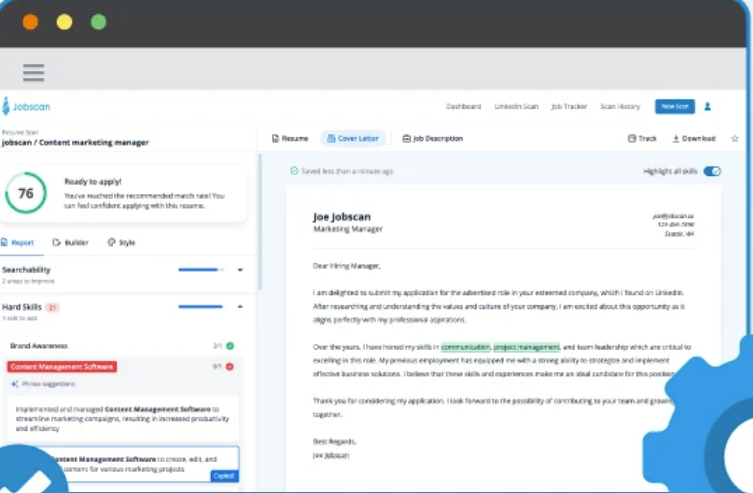Toggle Highlight all skills switch
The width and height of the screenshot is (753, 493).
click(x=712, y=171)
